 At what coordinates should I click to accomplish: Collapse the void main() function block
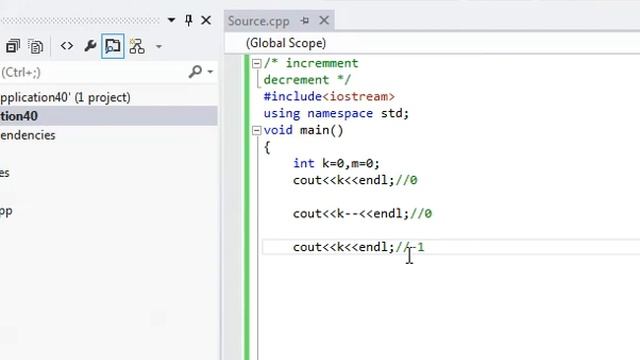(x=256, y=131)
